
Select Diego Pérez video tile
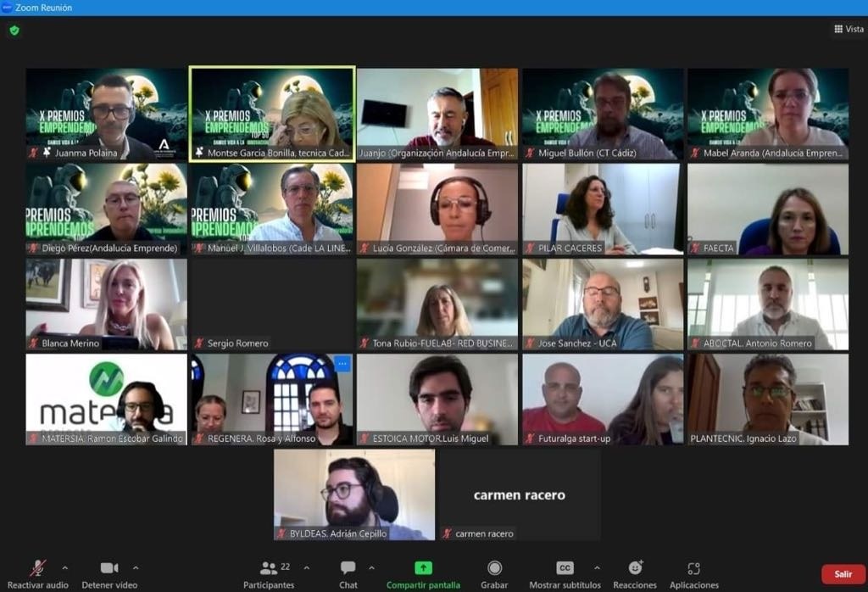click(106, 209)
